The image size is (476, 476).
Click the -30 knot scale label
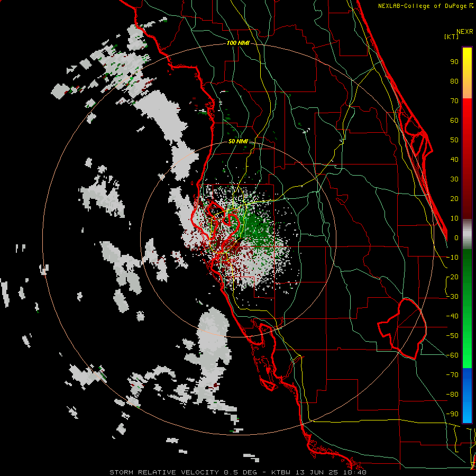click(x=452, y=297)
